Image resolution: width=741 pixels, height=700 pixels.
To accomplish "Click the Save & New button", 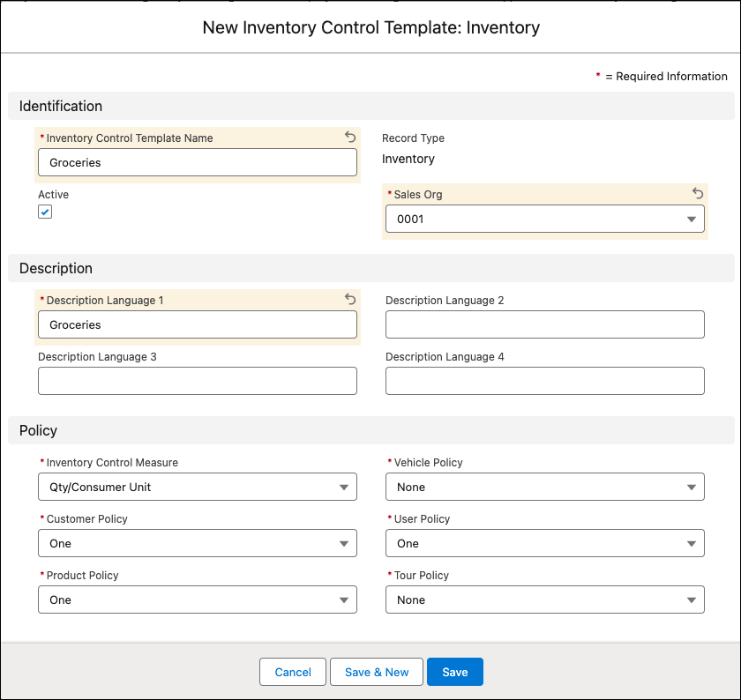I will [376, 671].
